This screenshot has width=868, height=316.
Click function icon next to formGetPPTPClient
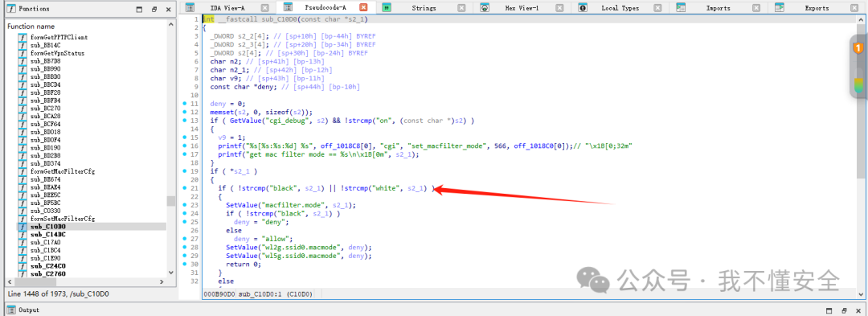pos(23,37)
